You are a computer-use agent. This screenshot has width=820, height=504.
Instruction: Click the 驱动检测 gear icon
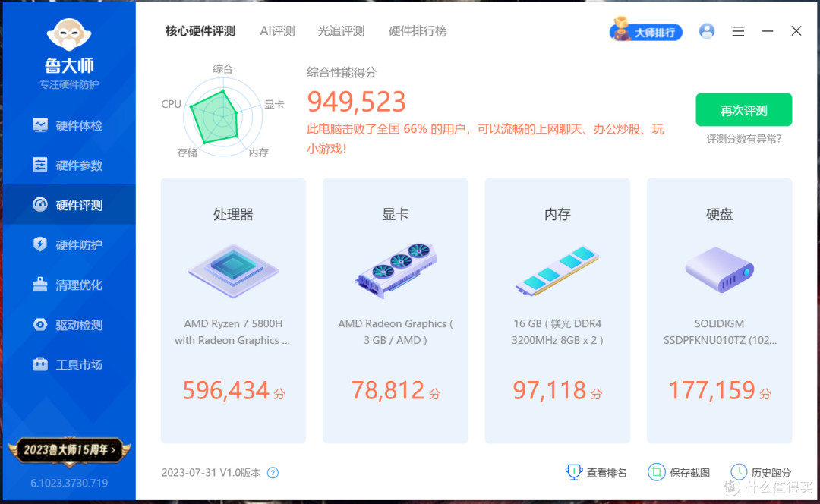[39, 324]
